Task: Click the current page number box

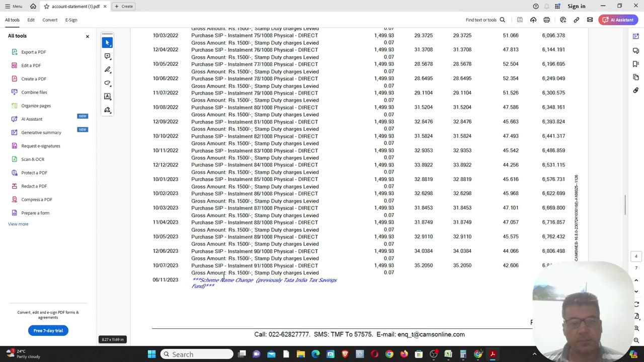Action: pos(636,256)
